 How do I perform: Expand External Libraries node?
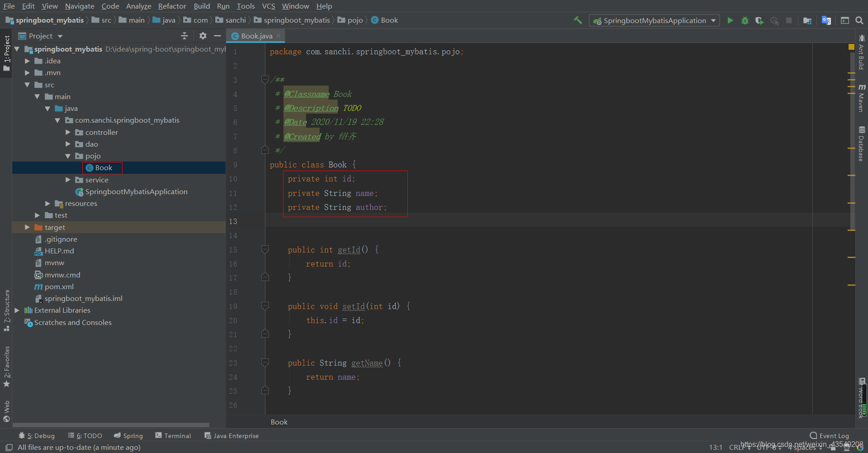tap(17, 310)
